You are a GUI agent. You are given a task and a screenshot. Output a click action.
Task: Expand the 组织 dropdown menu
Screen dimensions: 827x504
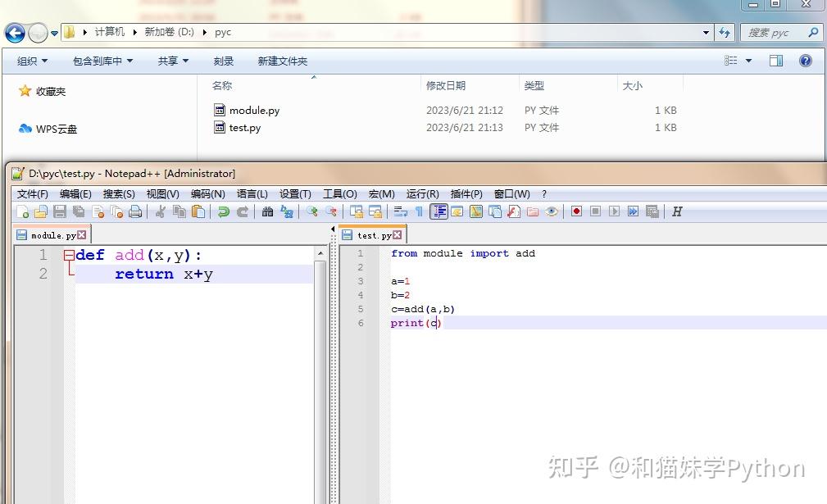pos(30,60)
